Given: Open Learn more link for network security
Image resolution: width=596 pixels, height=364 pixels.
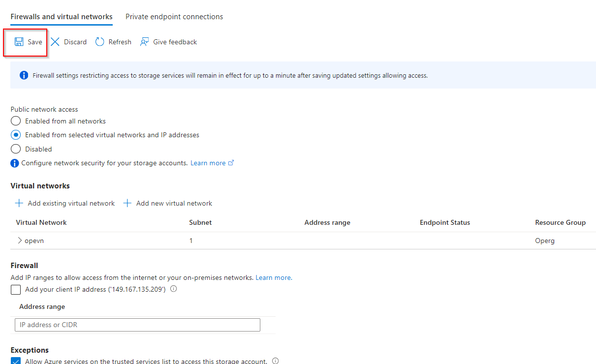Looking at the screenshot, I should (212, 163).
